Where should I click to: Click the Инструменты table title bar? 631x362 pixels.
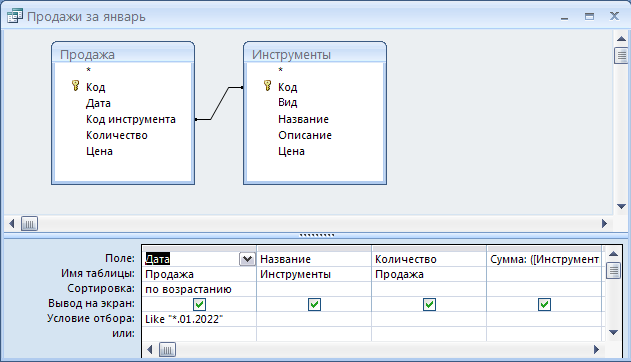315,54
